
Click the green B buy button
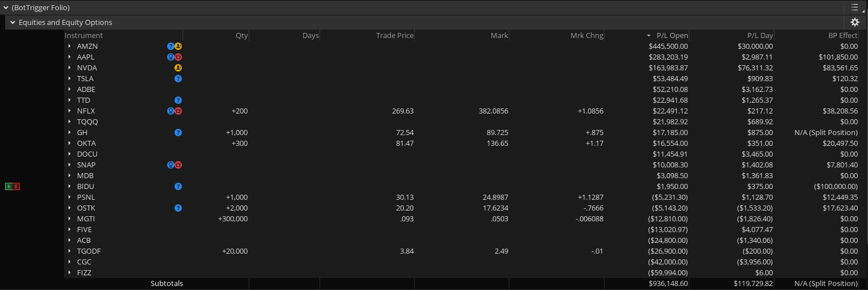click(x=8, y=186)
